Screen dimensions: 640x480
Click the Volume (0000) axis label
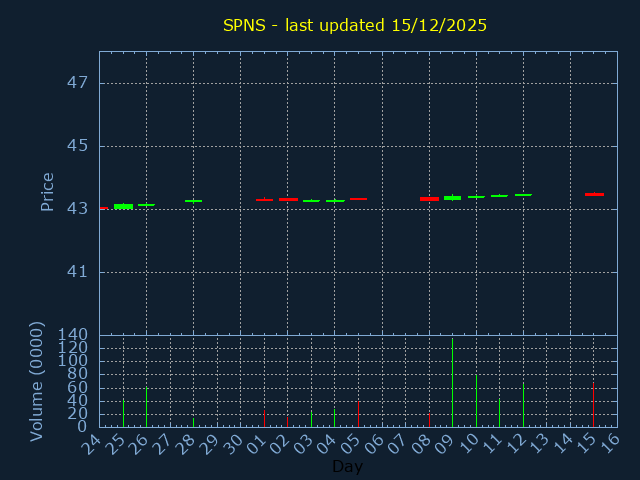37,381
